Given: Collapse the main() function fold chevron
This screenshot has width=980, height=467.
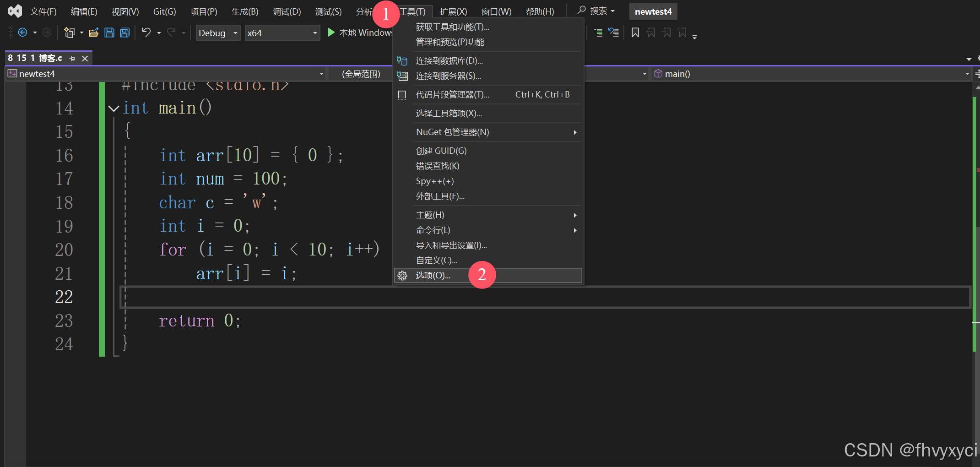Looking at the screenshot, I should click(114, 109).
